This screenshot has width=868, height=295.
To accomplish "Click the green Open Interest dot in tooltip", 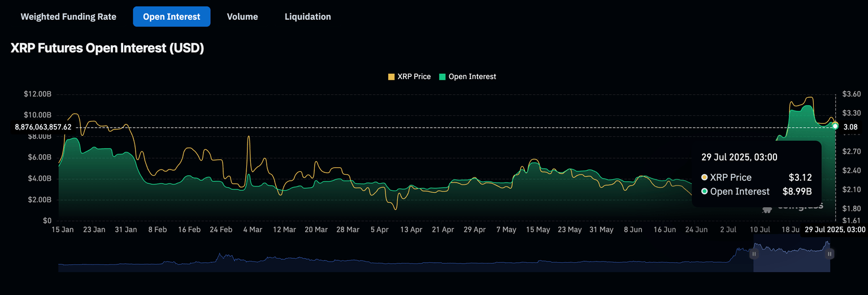I will 704,192.
